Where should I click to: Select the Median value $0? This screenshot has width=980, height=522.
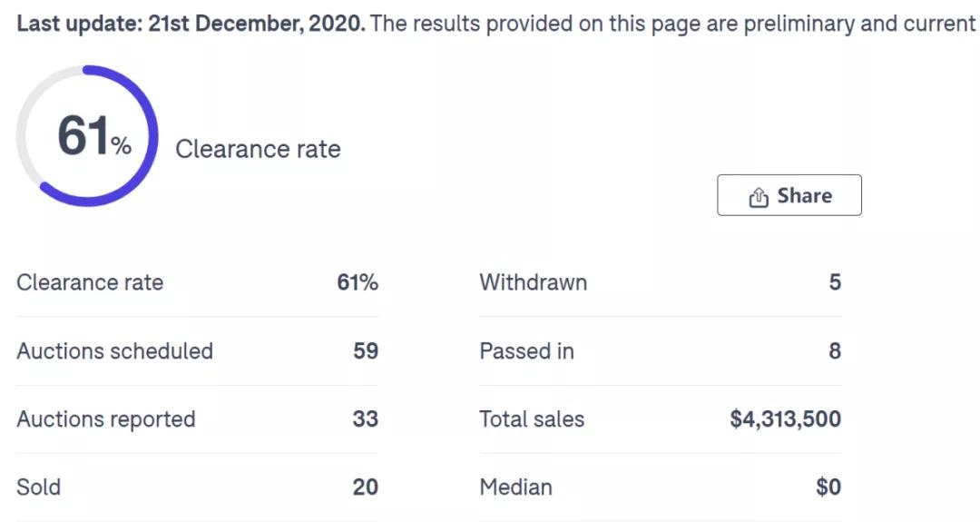point(828,487)
